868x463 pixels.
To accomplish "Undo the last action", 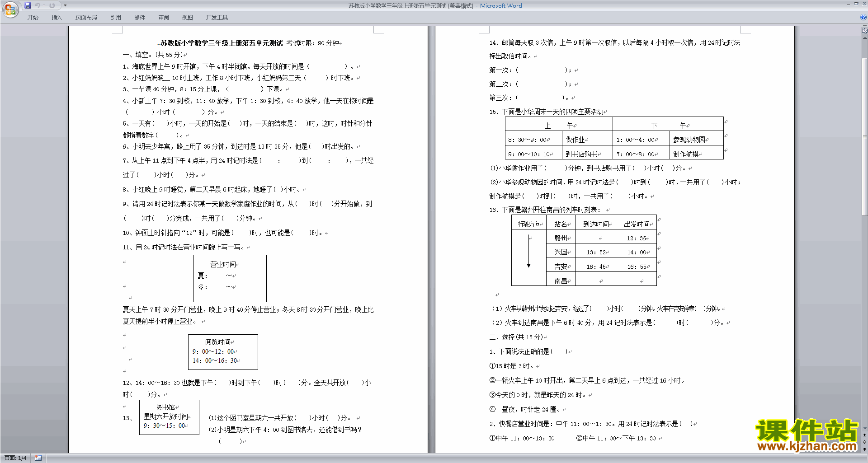I will tap(37, 5).
